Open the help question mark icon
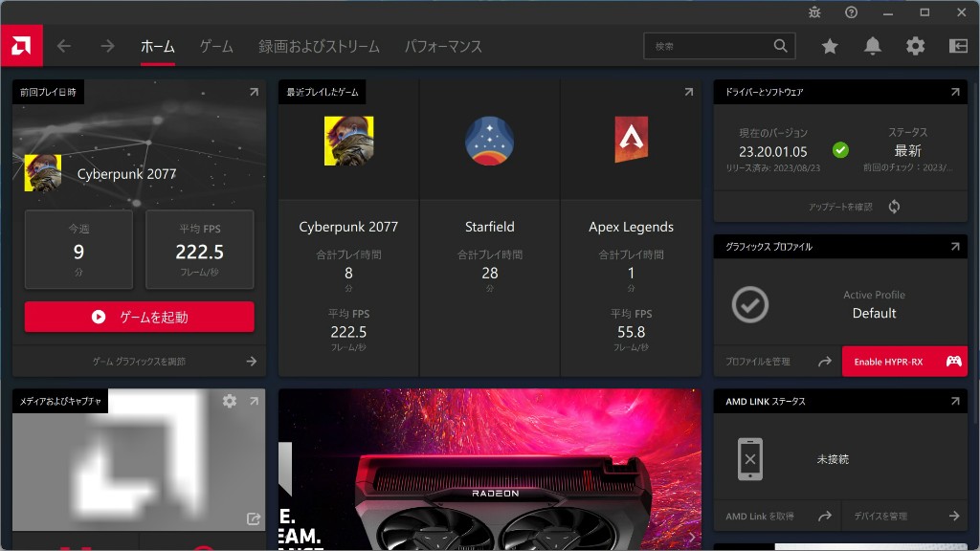The height and width of the screenshot is (551, 980). tap(851, 11)
